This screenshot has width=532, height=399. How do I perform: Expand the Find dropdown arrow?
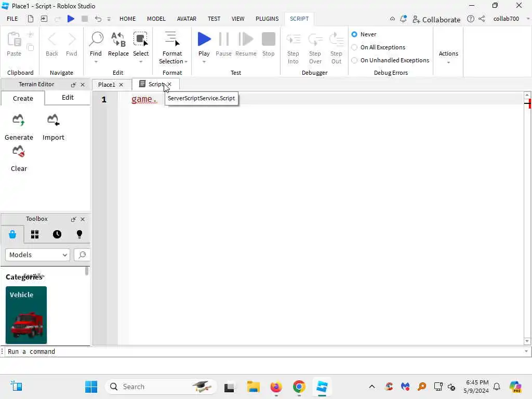[96, 62]
